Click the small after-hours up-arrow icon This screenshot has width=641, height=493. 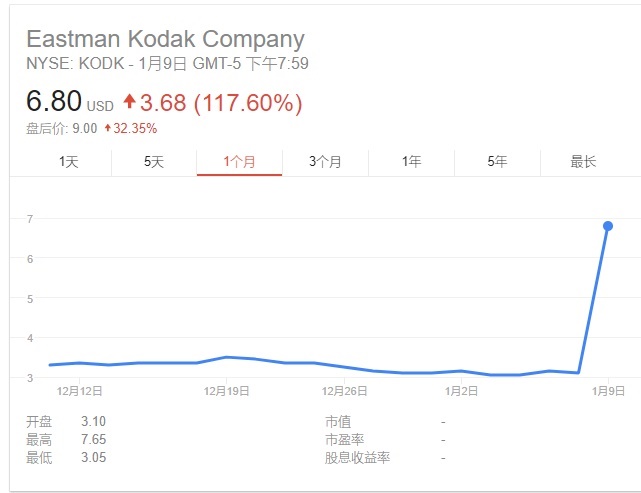(x=107, y=128)
